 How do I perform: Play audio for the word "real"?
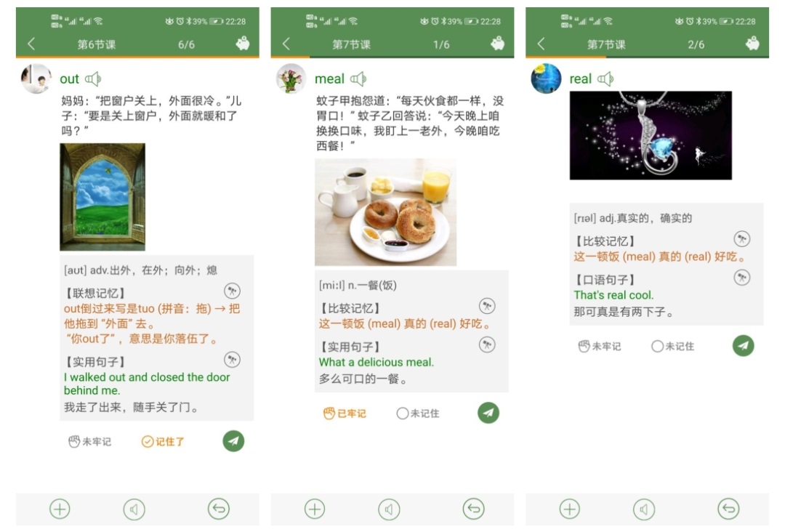pyautogui.click(x=605, y=79)
